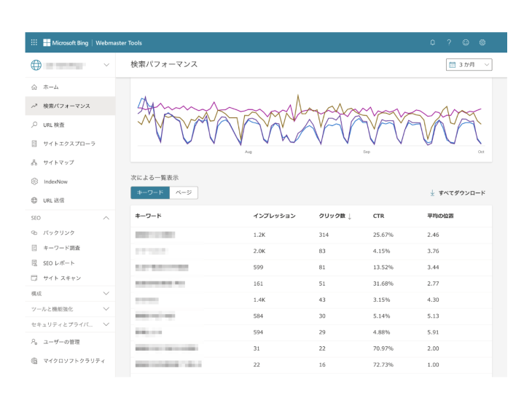Expand the ツールと機能強化 section
The image size is (532, 406).
106,309
